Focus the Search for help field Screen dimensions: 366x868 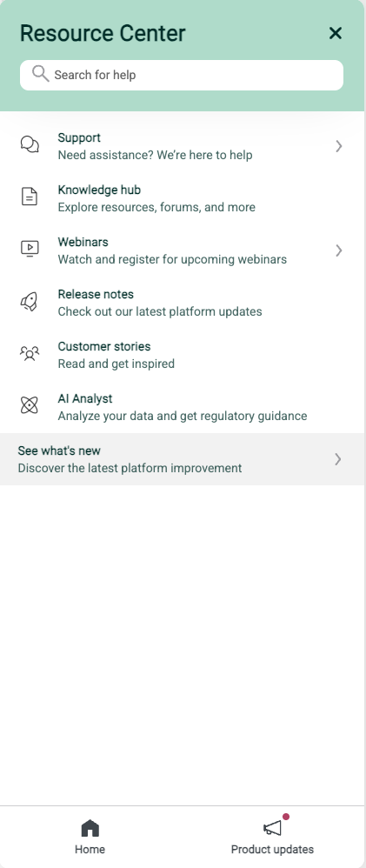coord(182,75)
